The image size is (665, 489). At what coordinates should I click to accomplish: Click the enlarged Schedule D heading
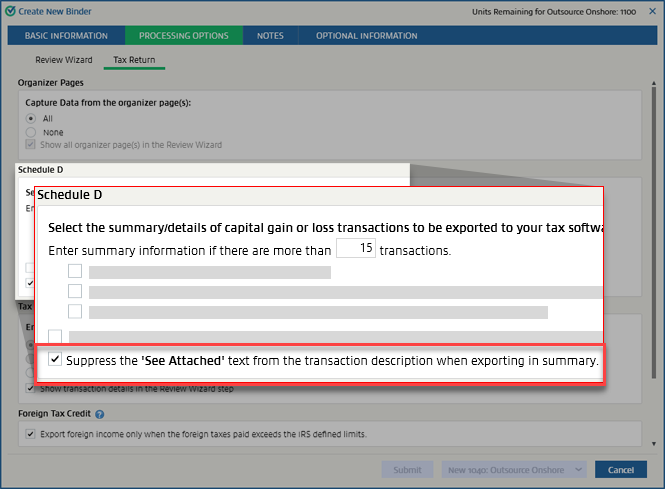(x=70, y=195)
